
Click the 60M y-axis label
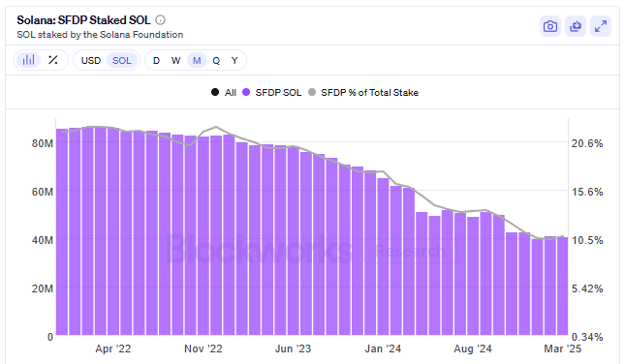[x=43, y=192]
